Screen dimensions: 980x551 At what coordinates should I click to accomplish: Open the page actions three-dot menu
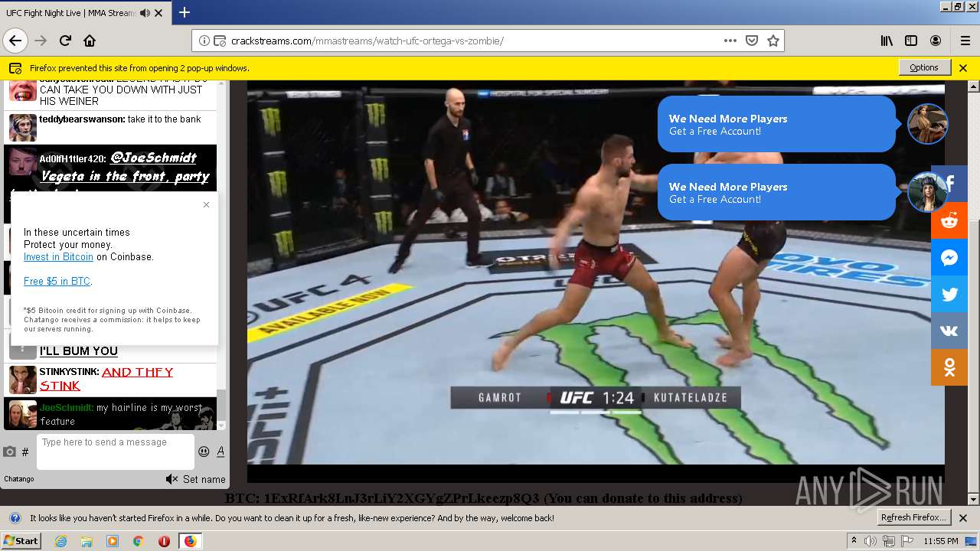pyautogui.click(x=730, y=41)
